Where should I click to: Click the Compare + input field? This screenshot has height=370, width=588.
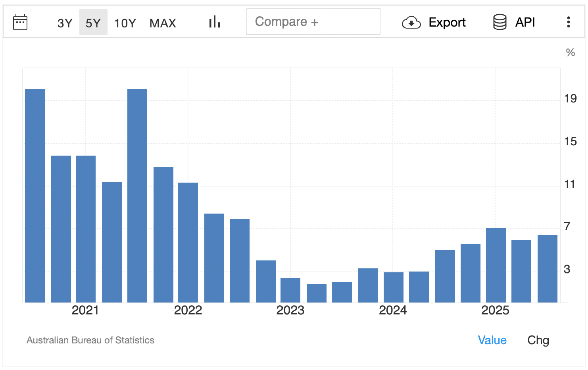pyautogui.click(x=313, y=22)
